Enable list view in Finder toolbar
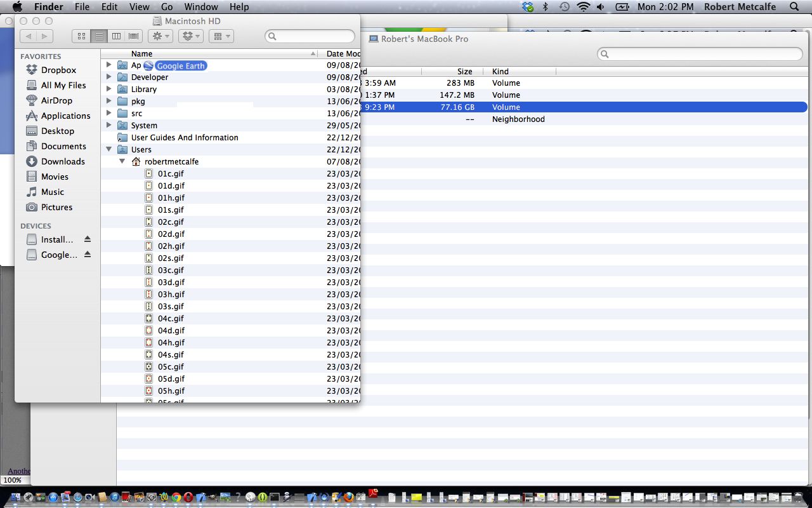The height and width of the screenshot is (508, 812). coord(99,36)
